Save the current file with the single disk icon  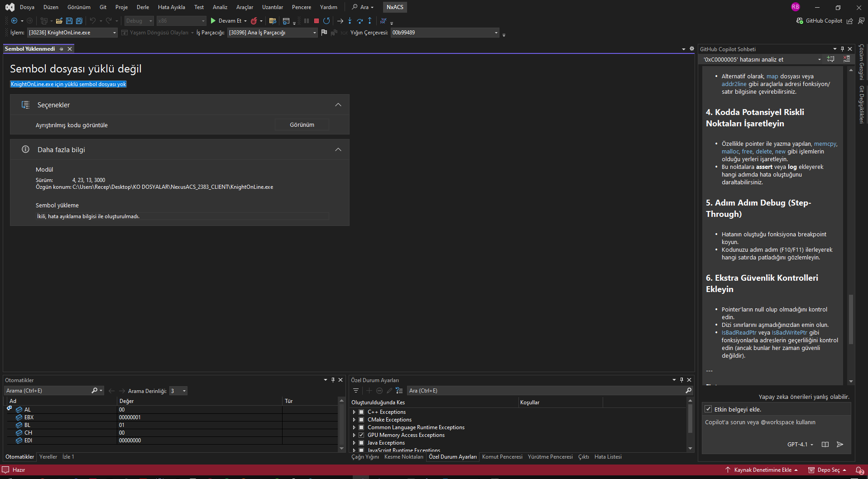[x=69, y=21]
